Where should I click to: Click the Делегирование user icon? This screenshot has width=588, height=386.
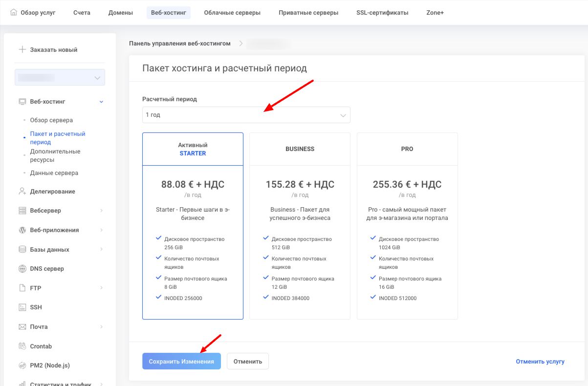22,191
